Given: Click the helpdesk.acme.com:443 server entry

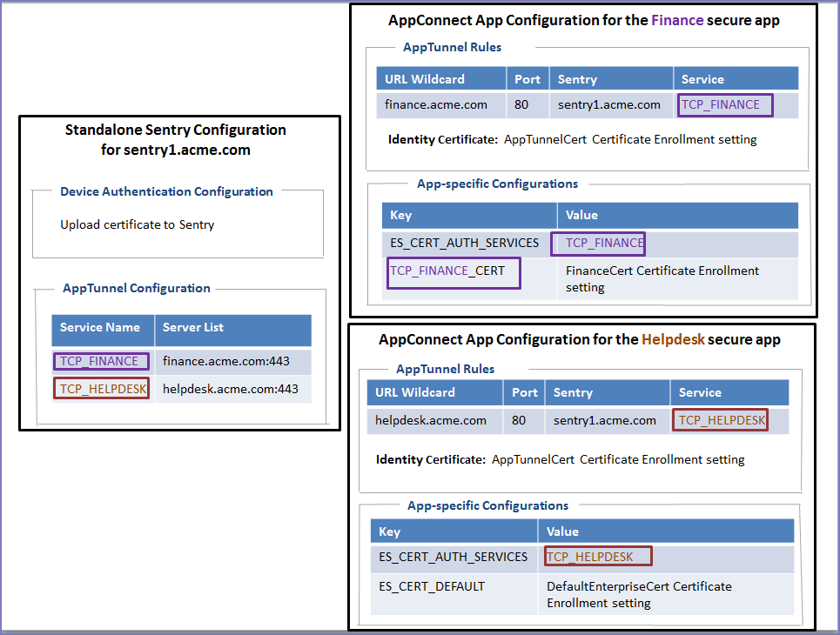Looking at the screenshot, I should click(x=231, y=389).
